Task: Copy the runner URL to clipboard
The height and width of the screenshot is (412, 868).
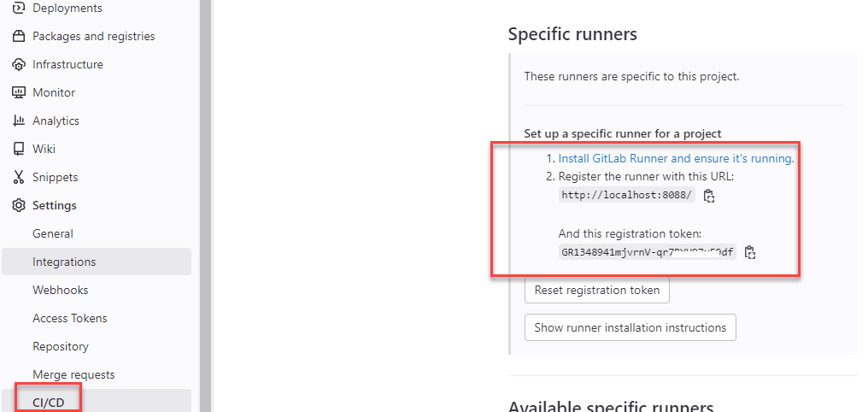Action: pos(708,196)
